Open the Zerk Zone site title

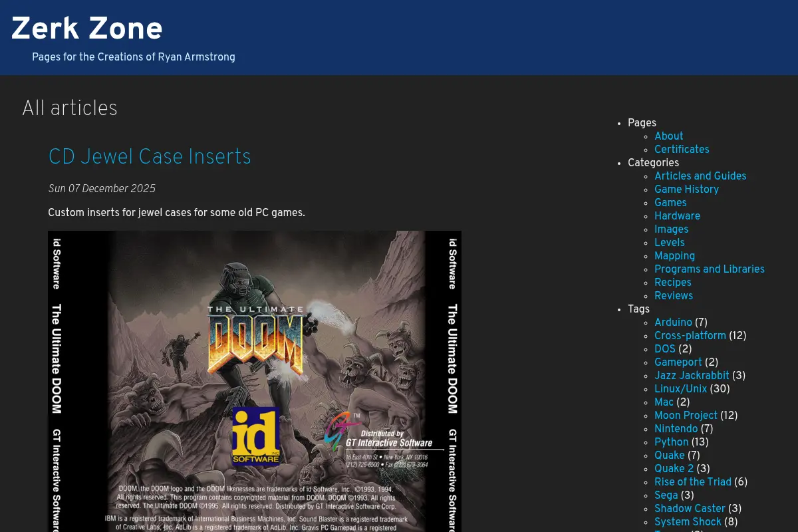pos(87,29)
